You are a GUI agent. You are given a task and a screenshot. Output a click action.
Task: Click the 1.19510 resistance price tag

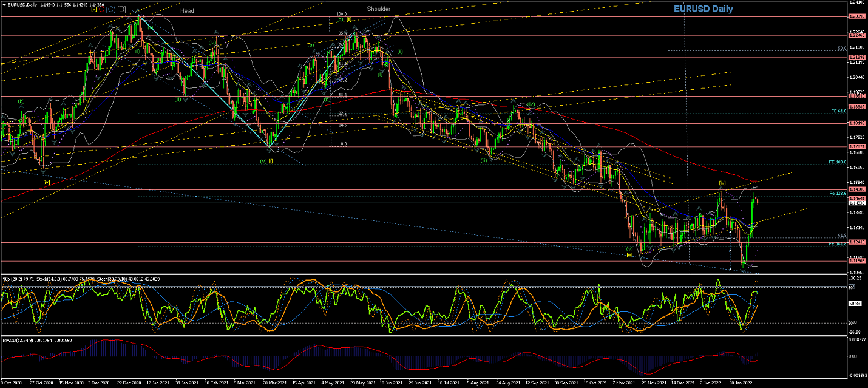point(856,96)
